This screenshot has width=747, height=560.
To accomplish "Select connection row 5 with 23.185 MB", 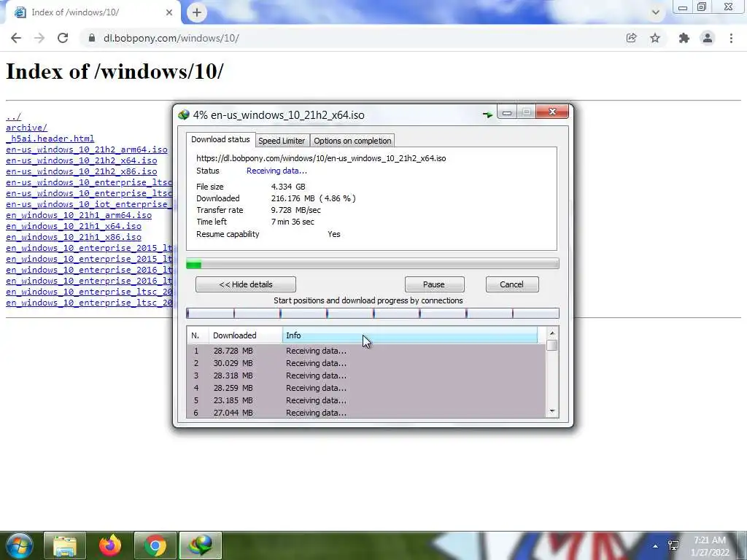I will click(x=366, y=400).
